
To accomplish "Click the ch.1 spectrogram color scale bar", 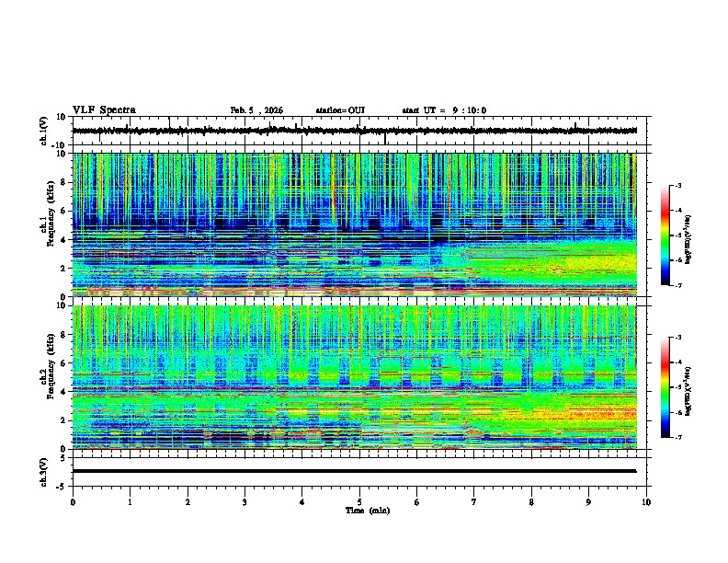I will point(665,236).
